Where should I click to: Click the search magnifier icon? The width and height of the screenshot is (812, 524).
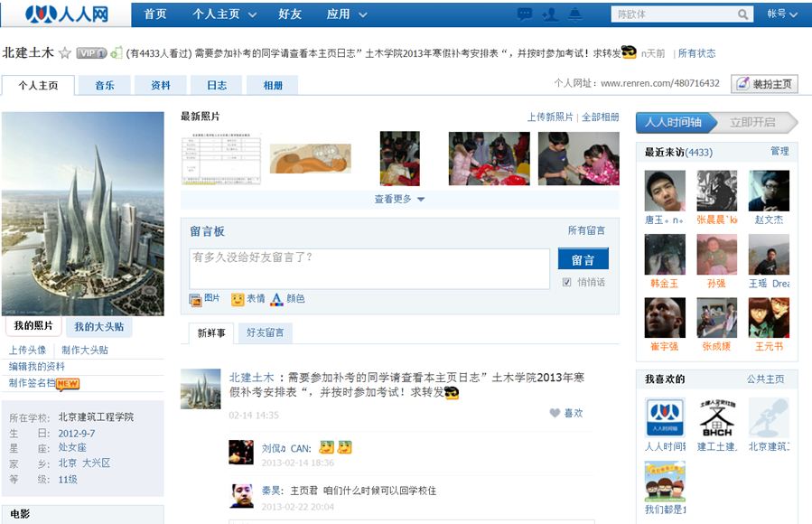pos(743,14)
